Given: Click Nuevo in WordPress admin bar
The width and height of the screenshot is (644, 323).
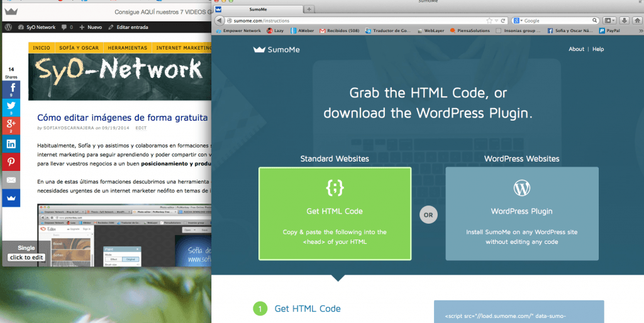Looking at the screenshot, I should point(91,27).
